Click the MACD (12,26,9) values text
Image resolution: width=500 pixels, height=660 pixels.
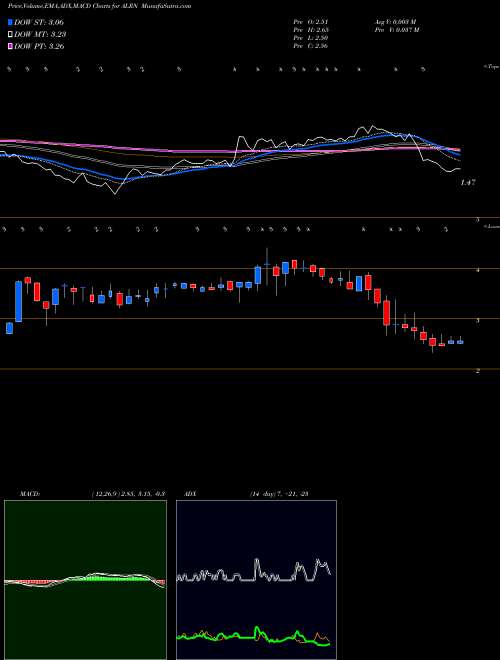128,494
